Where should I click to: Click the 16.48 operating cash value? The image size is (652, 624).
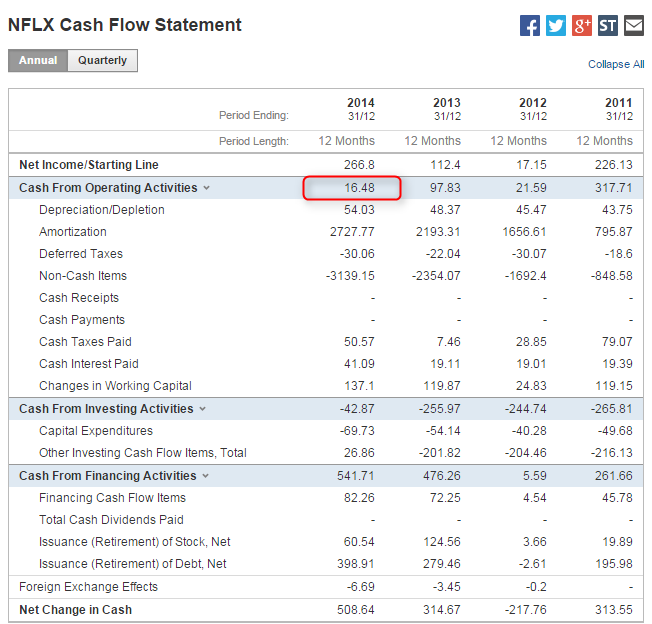tap(359, 188)
